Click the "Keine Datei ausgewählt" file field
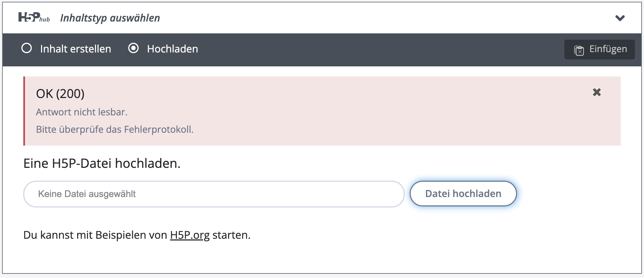 click(214, 194)
